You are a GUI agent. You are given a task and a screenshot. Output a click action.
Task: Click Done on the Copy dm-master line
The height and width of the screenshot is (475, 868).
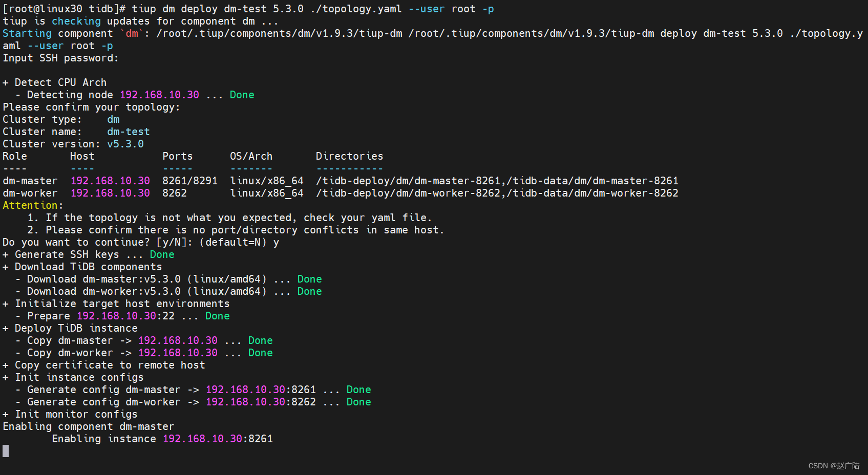(260, 340)
